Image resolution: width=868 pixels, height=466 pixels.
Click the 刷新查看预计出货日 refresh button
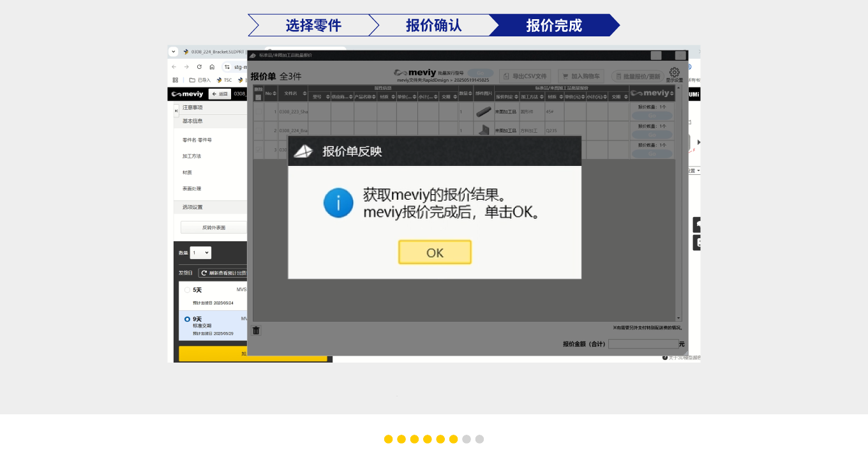tap(223, 273)
